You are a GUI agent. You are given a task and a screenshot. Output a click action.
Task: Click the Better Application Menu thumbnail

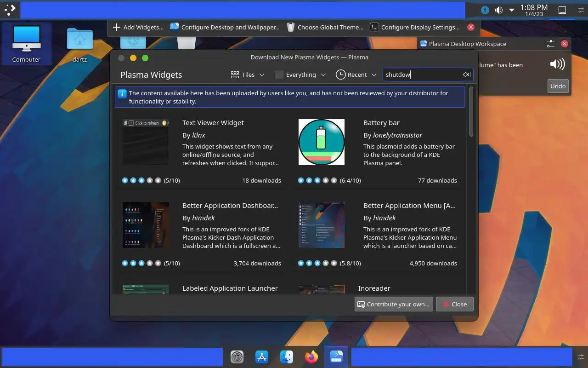pos(322,225)
